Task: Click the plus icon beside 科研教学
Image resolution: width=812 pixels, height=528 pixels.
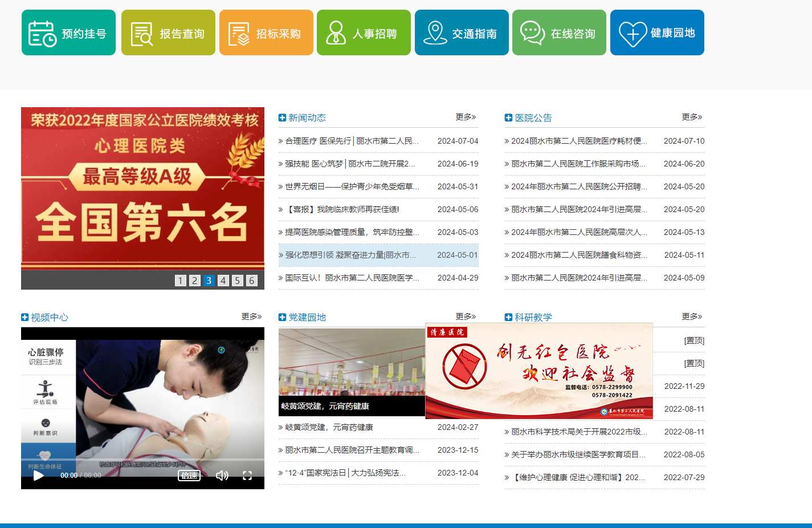Action: pyautogui.click(x=508, y=317)
